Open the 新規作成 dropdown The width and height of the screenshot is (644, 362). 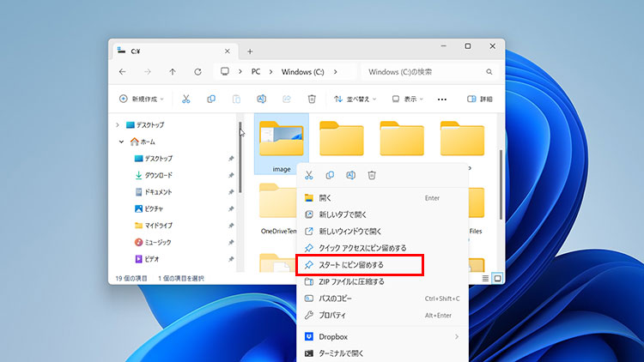point(141,99)
